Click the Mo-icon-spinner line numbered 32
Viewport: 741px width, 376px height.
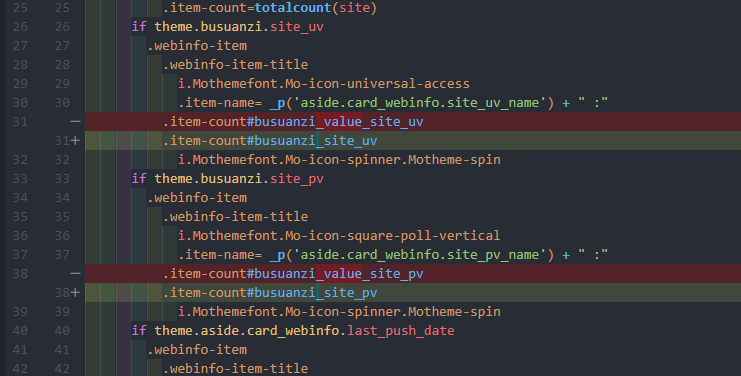tap(339, 159)
